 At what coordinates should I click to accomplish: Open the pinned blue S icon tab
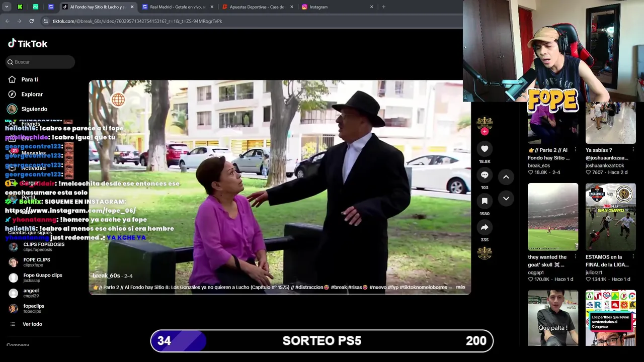[x=51, y=7]
